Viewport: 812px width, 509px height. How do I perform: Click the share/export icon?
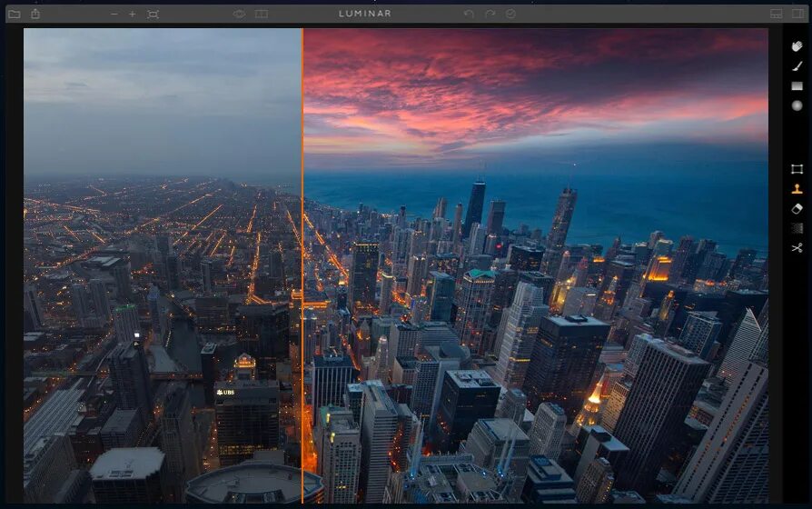click(x=35, y=14)
